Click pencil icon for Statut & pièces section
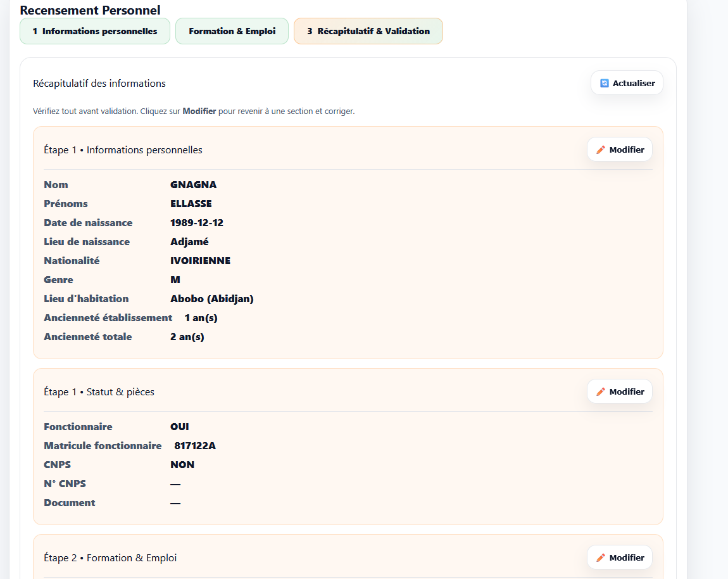Image resolution: width=728 pixels, height=579 pixels. pyautogui.click(x=601, y=392)
